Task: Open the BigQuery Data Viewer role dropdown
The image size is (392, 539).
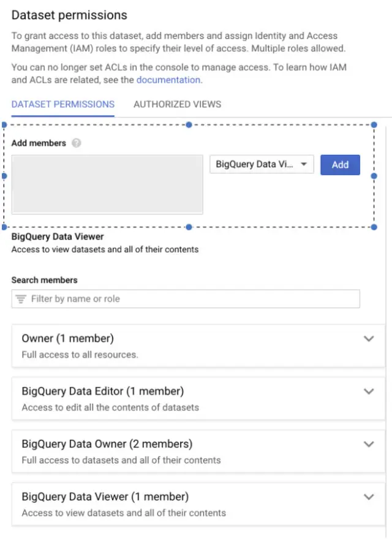Action: [262, 164]
